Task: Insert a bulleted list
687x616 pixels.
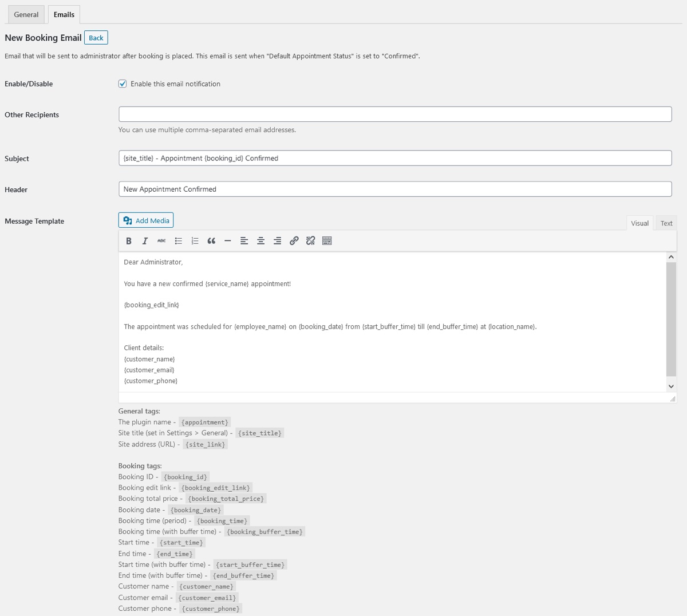Action: (178, 241)
